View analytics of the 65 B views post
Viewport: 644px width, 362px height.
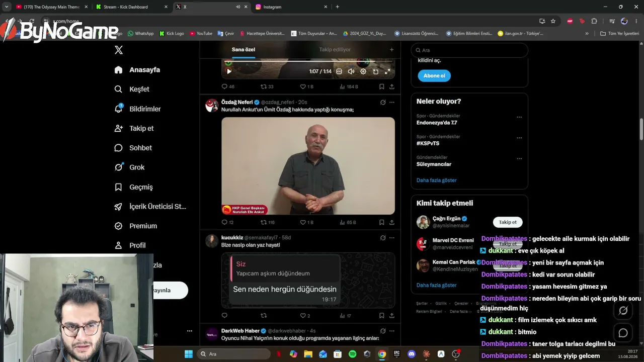[348, 222]
